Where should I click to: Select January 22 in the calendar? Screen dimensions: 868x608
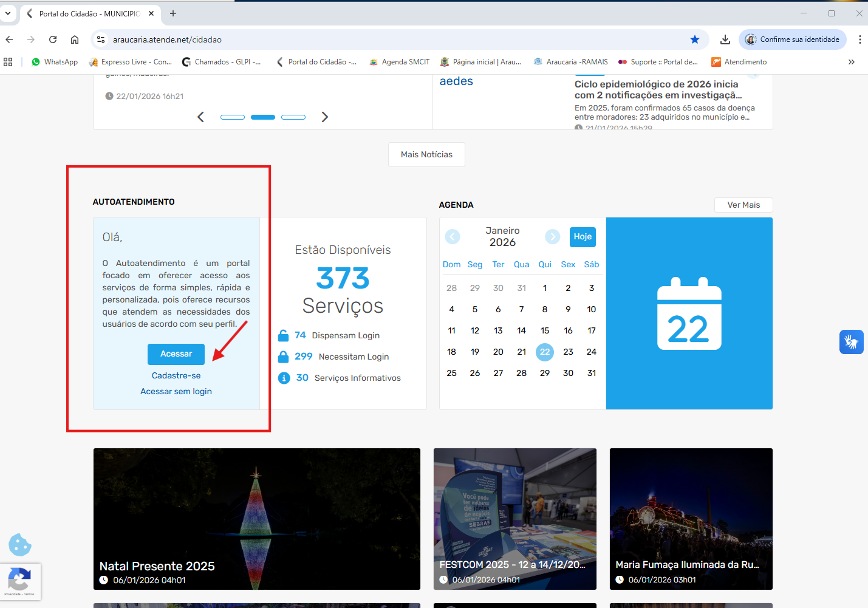coord(545,352)
